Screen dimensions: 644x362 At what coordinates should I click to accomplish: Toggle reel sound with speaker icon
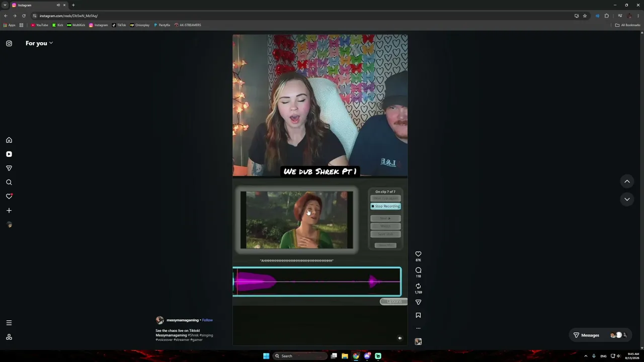pyautogui.click(x=400, y=338)
